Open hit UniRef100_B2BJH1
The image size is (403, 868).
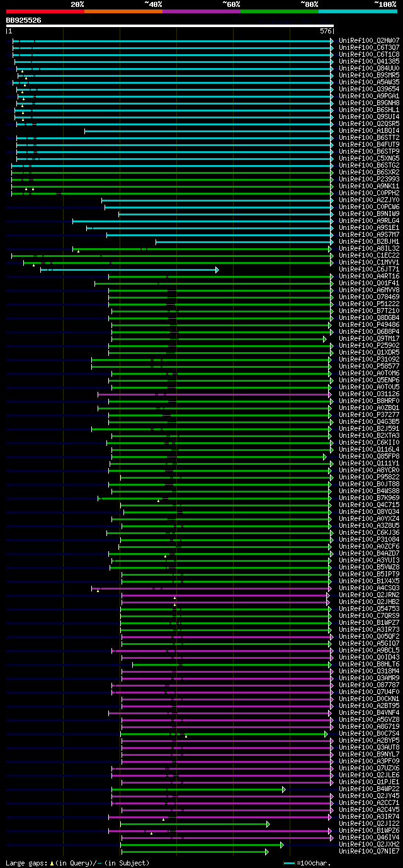click(x=369, y=241)
